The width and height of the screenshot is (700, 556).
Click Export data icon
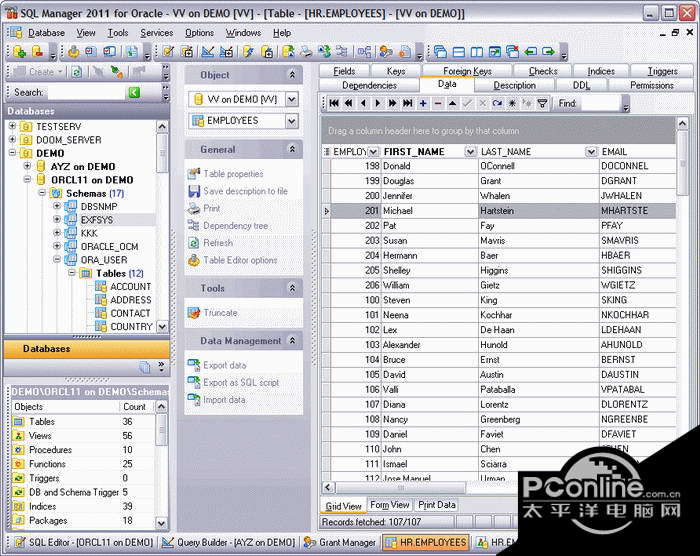click(194, 365)
